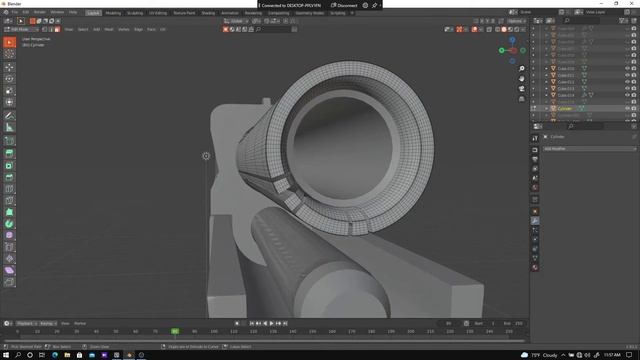Click the viewport zoom magnifier icon

(x=522, y=69)
